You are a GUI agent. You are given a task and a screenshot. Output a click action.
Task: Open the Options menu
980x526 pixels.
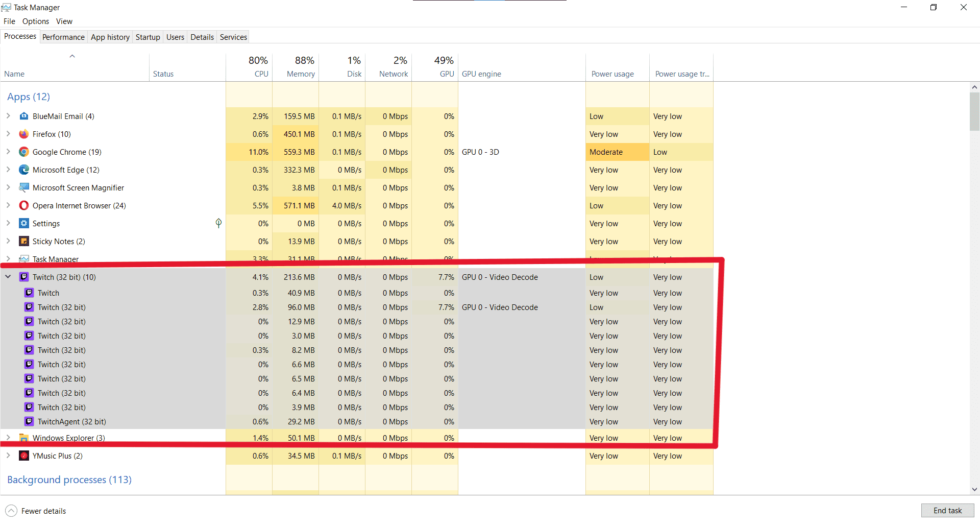36,21
